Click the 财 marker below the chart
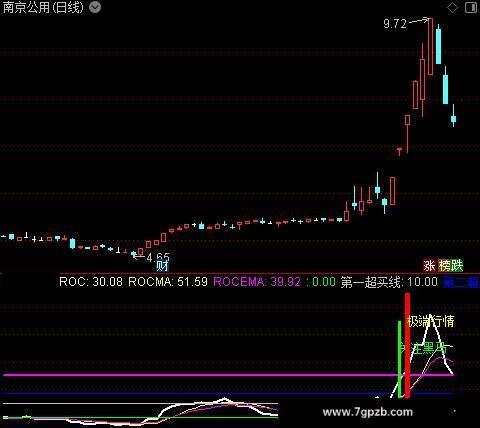This screenshot has width=480, height=428. (x=162, y=266)
